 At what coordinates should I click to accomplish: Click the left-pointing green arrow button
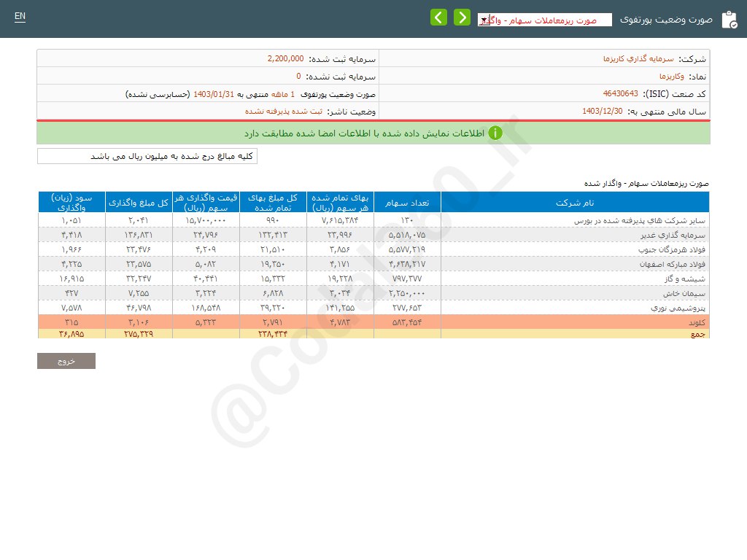coord(438,17)
